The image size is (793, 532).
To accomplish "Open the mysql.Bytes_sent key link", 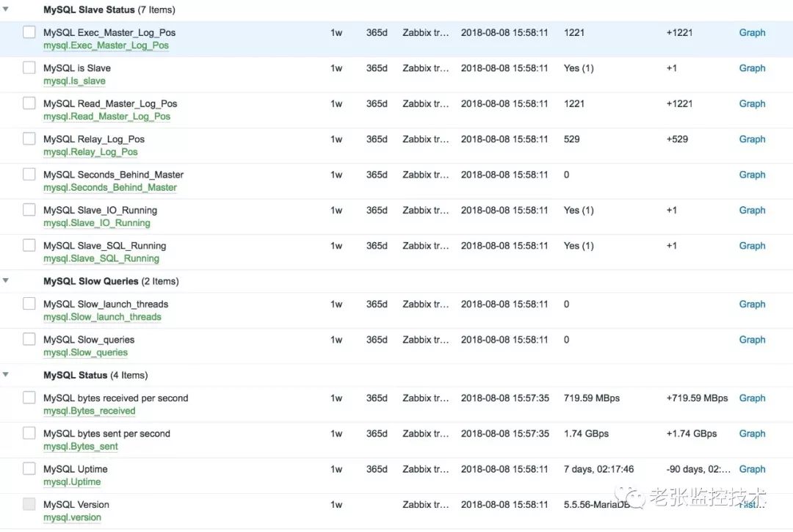I will [x=80, y=446].
